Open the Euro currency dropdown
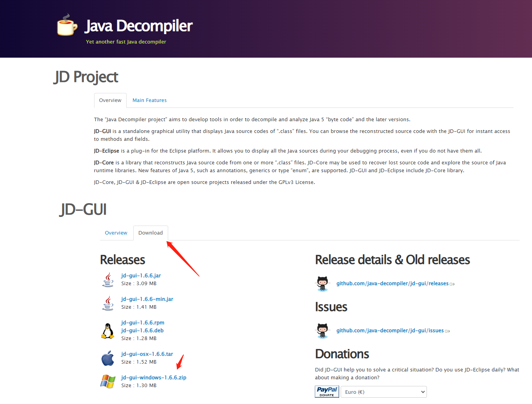 coord(383,391)
